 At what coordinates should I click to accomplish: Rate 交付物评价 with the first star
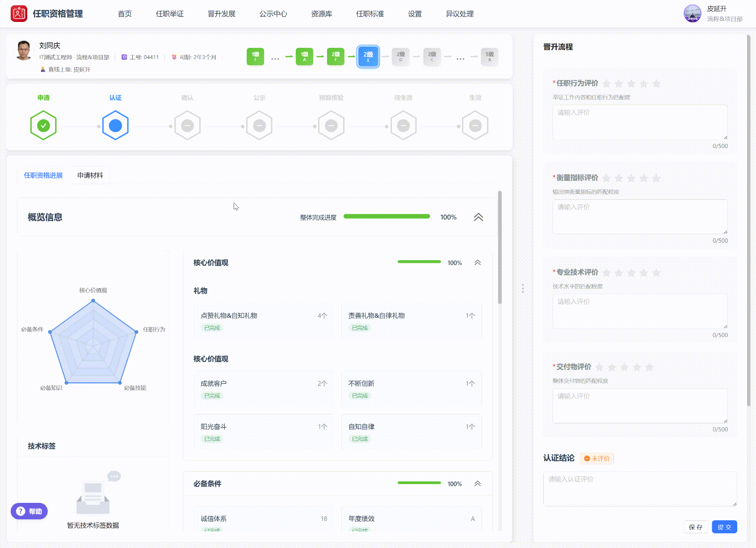point(599,367)
